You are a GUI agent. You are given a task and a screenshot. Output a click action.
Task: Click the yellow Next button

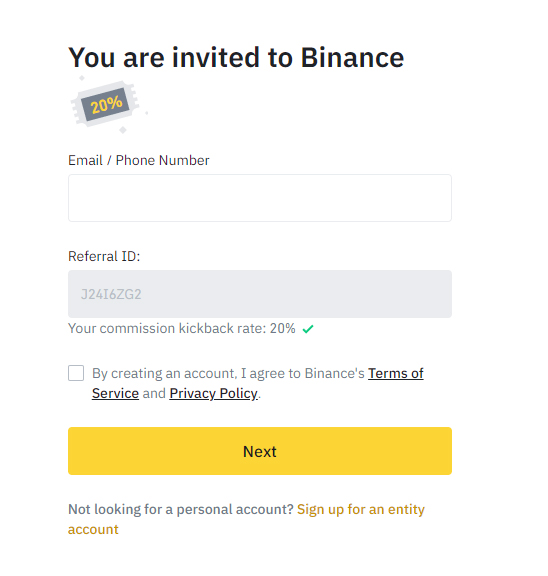[x=260, y=451]
